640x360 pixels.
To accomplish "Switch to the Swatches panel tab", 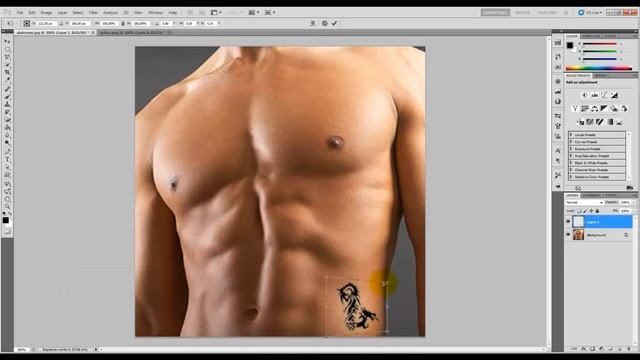I will [591, 36].
